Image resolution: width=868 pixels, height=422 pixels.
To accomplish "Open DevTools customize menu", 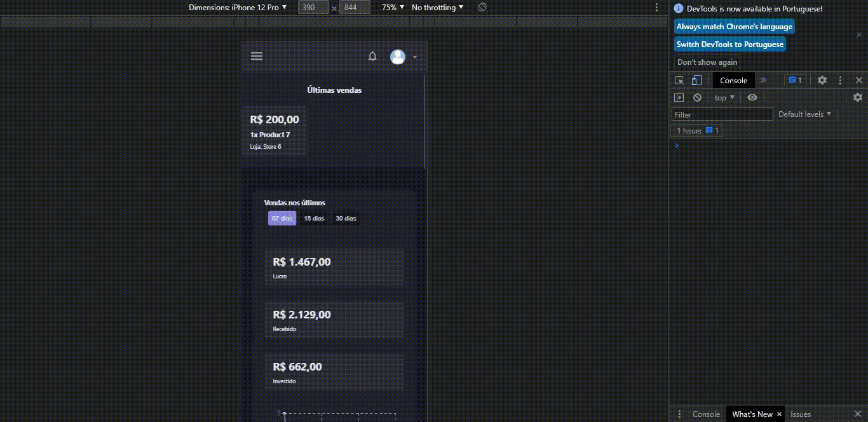I will click(841, 80).
